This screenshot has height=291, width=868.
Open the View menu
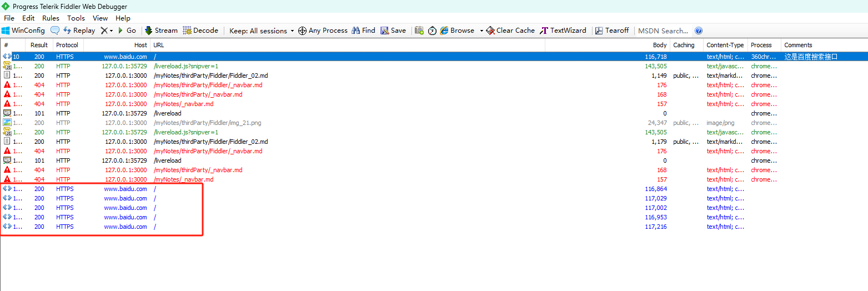click(101, 18)
